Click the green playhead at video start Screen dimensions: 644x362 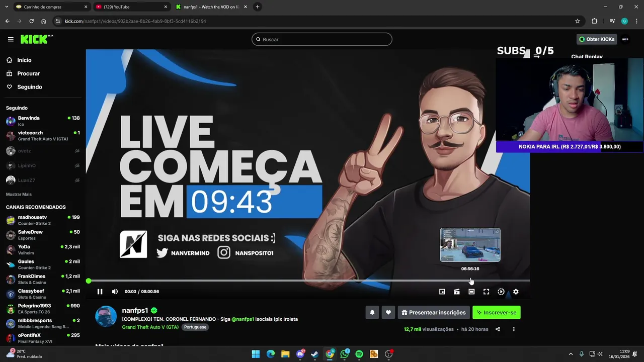(89, 281)
